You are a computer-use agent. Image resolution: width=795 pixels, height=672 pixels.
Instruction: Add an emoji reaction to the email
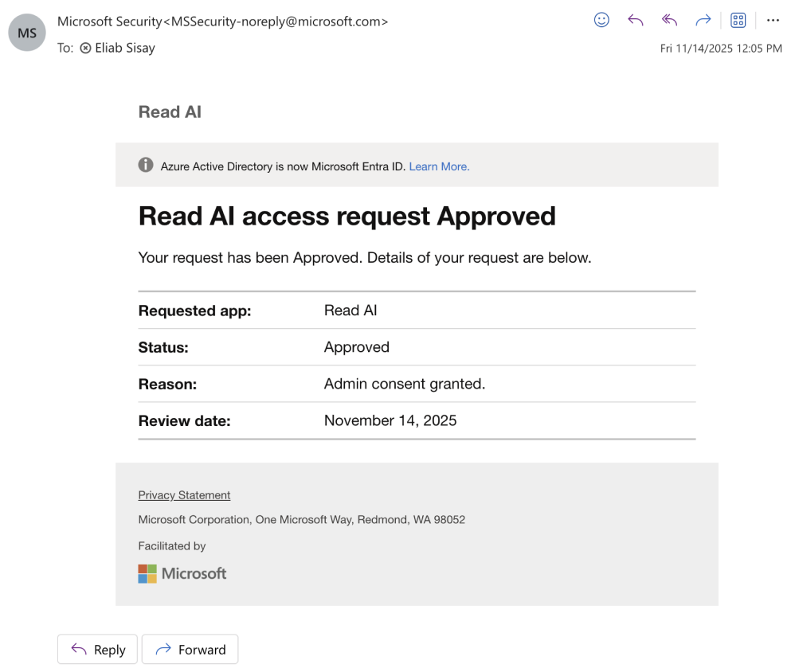[601, 20]
